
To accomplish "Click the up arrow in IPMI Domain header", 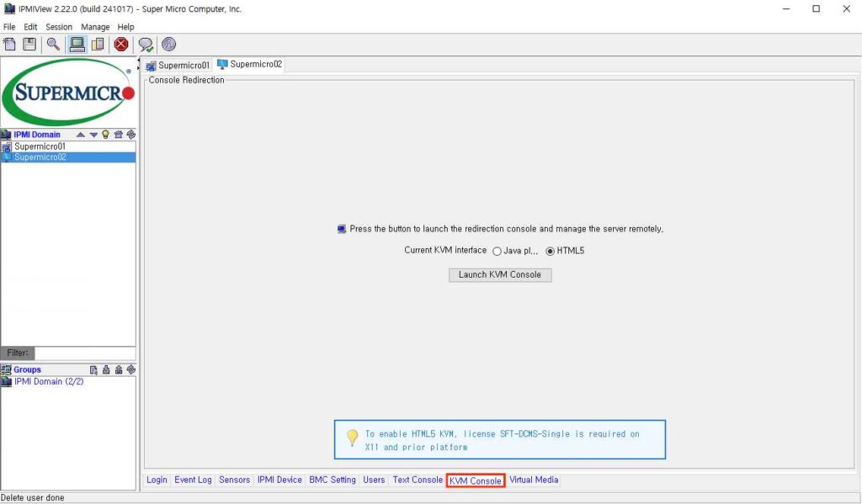I will 81,134.
